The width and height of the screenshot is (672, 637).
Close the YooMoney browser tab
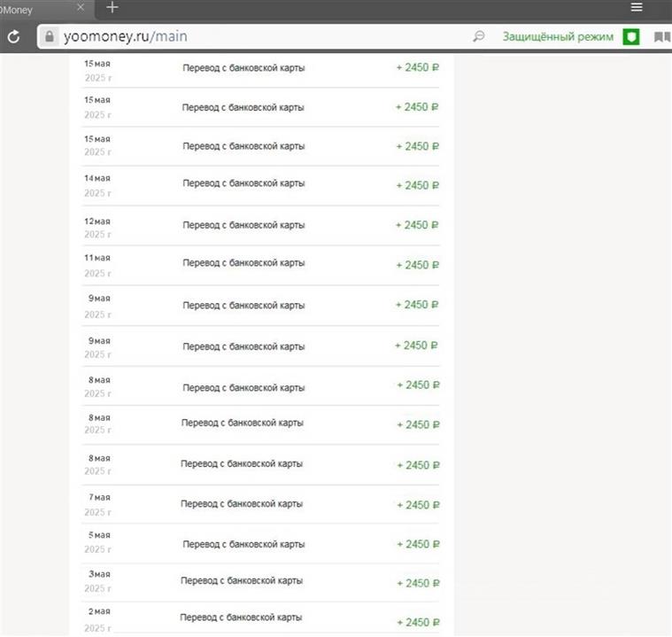click(81, 7)
